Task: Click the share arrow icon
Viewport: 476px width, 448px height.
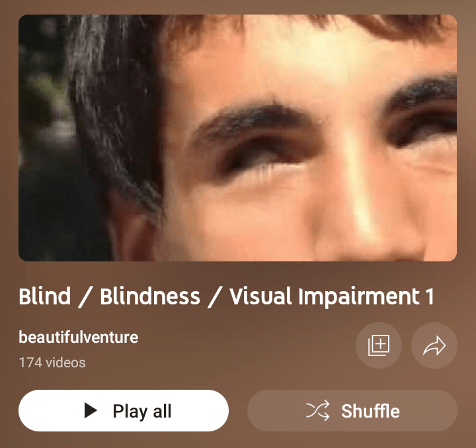Action: [x=434, y=345]
